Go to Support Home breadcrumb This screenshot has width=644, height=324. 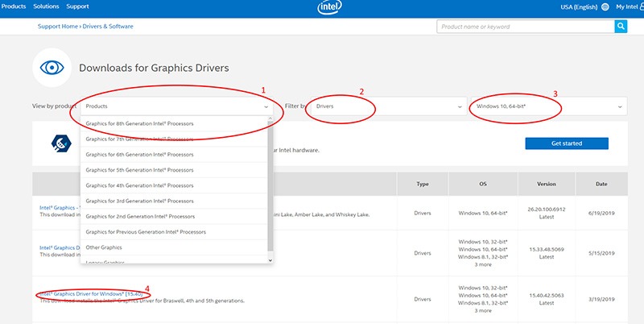[x=58, y=27]
